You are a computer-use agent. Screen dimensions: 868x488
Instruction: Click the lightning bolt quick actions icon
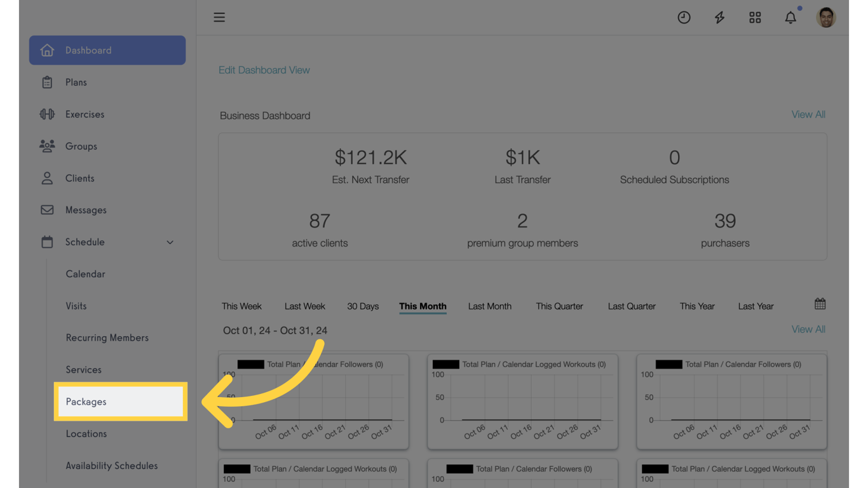[x=719, y=18]
